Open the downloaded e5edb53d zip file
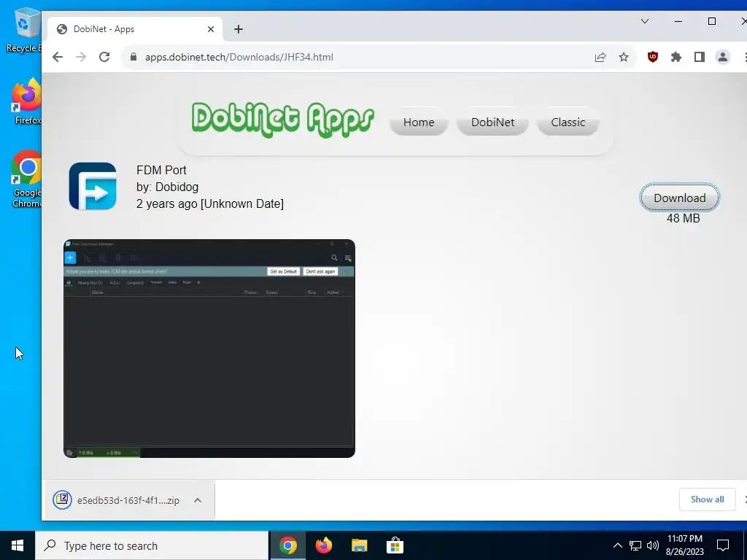The image size is (747, 560). coord(128,500)
